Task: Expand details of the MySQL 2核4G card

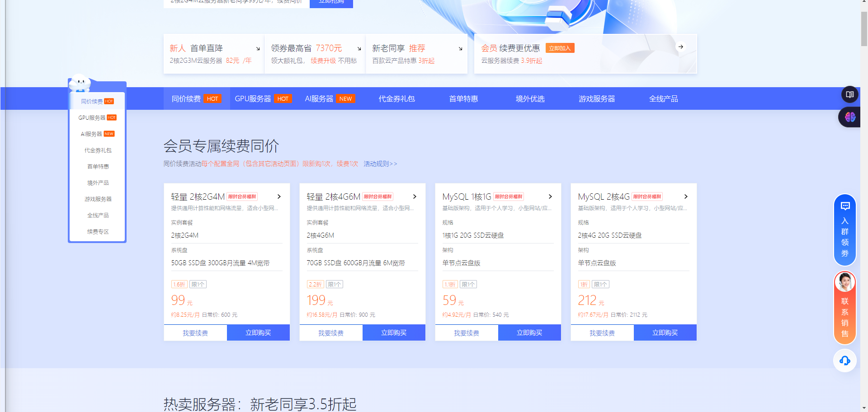Action: click(686, 197)
